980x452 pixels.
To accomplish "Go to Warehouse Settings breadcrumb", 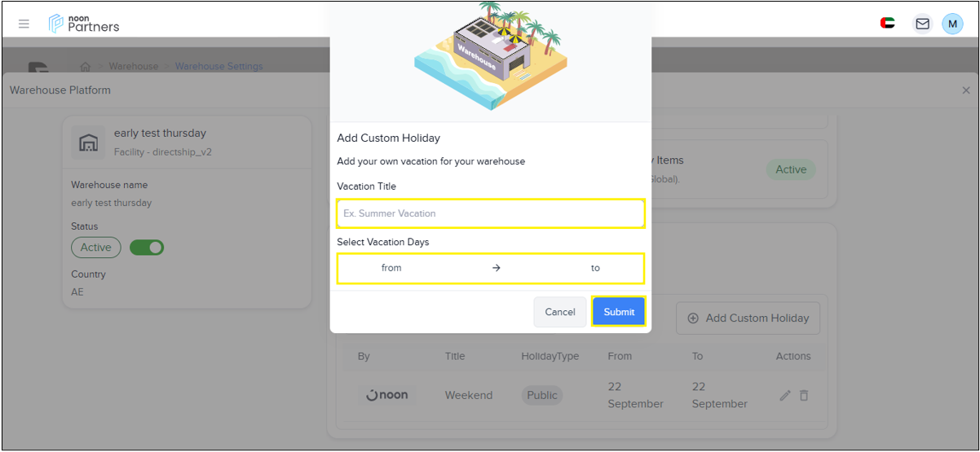I will 219,67.
